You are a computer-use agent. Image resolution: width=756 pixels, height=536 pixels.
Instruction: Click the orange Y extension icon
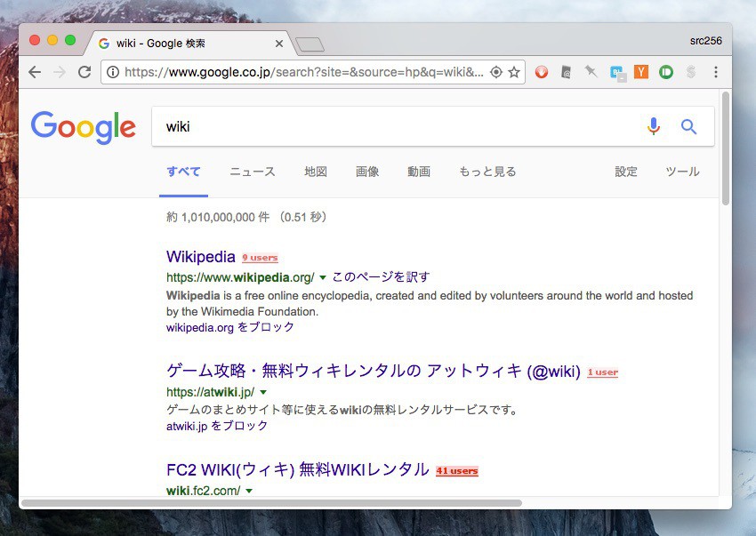pyautogui.click(x=640, y=72)
